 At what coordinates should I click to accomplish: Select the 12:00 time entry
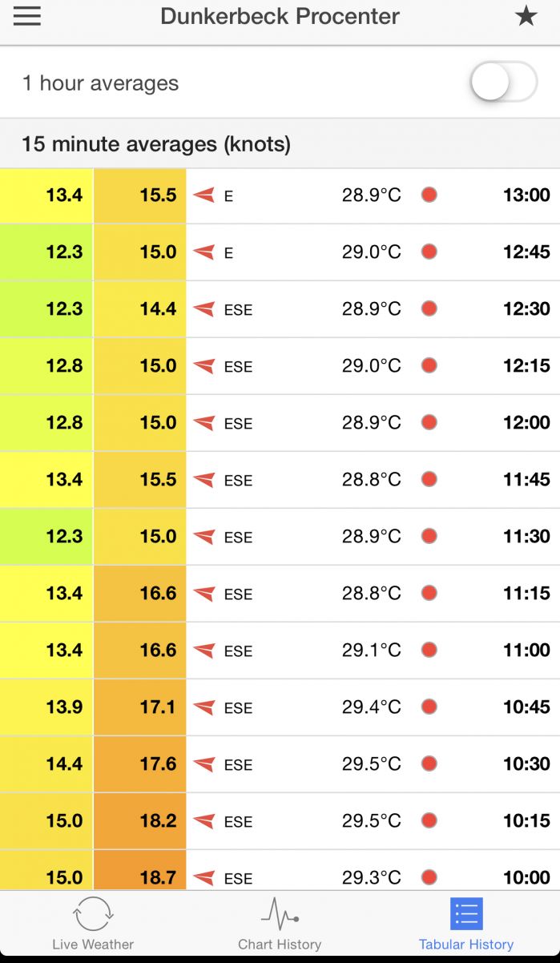coord(526,423)
